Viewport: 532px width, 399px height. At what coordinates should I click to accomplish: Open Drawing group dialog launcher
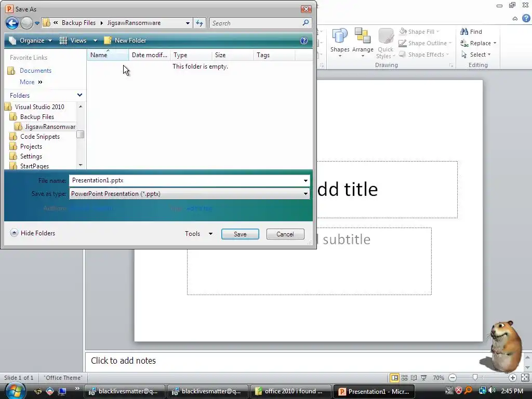[x=451, y=65]
